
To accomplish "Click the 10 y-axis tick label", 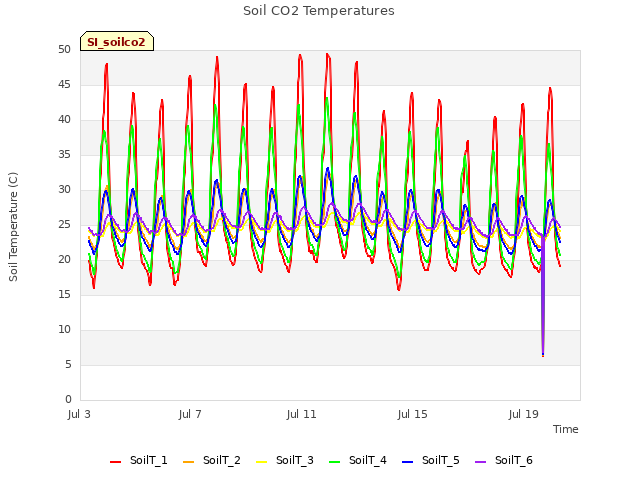I will click(64, 329).
